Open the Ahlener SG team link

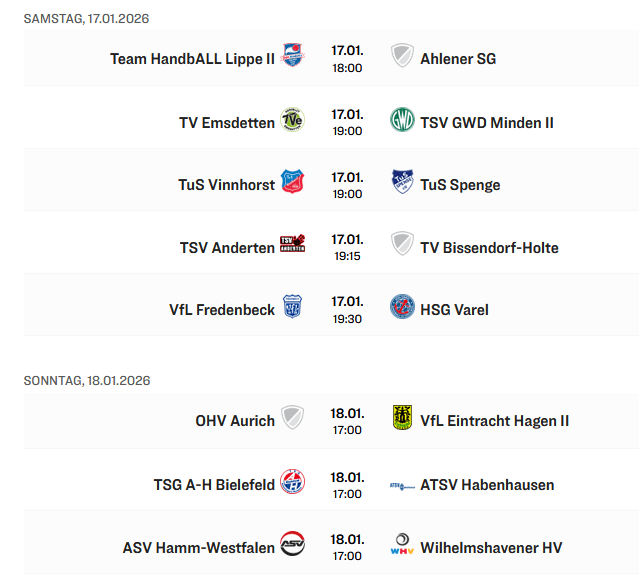click(458, 59)
